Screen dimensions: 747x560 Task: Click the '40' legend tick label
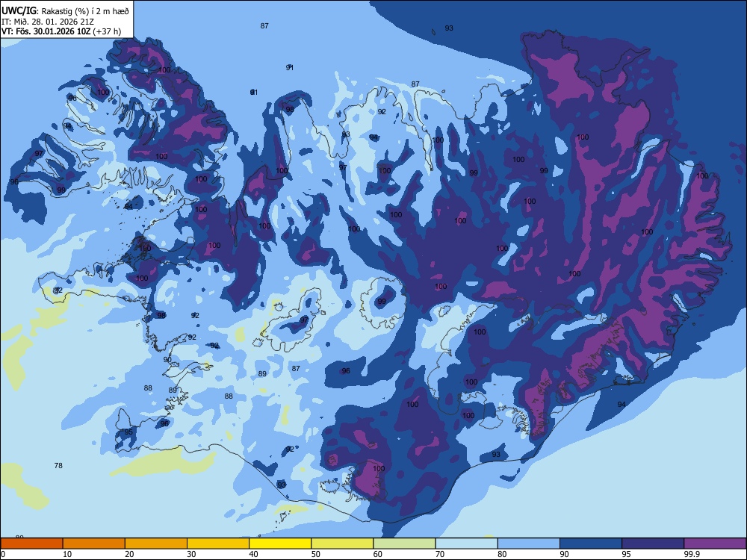(253, 554)
